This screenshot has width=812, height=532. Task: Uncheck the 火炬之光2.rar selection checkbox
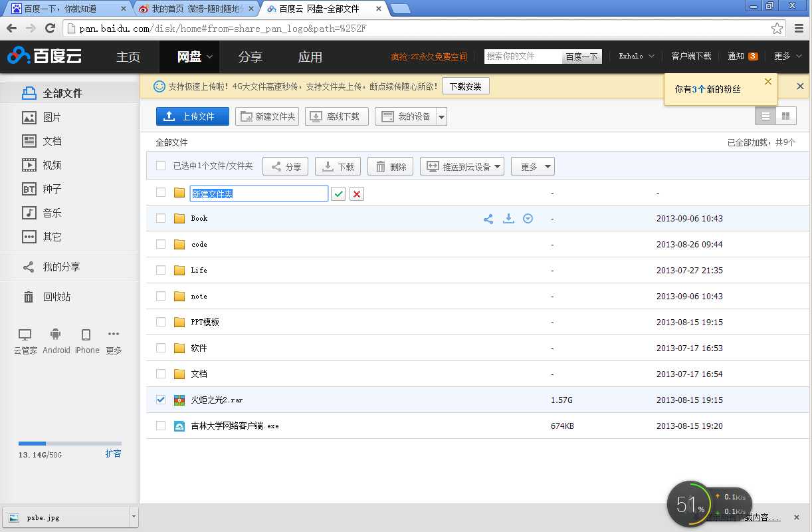click(160, 400)
